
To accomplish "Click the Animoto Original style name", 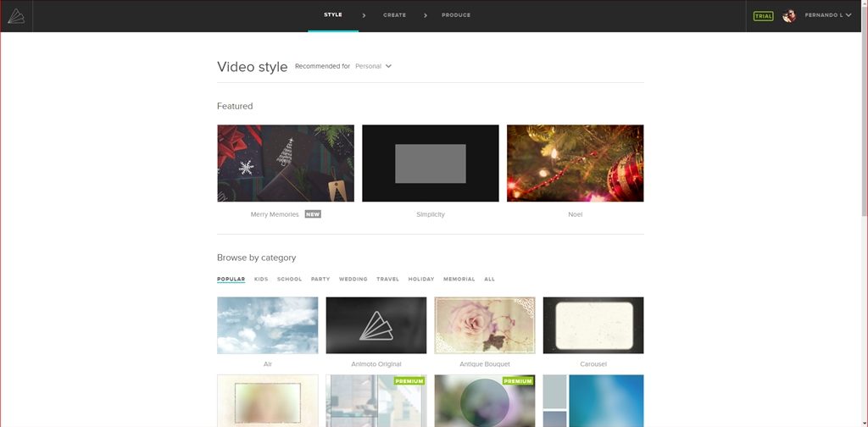I will pyautogui.click(x=376, y=364).
